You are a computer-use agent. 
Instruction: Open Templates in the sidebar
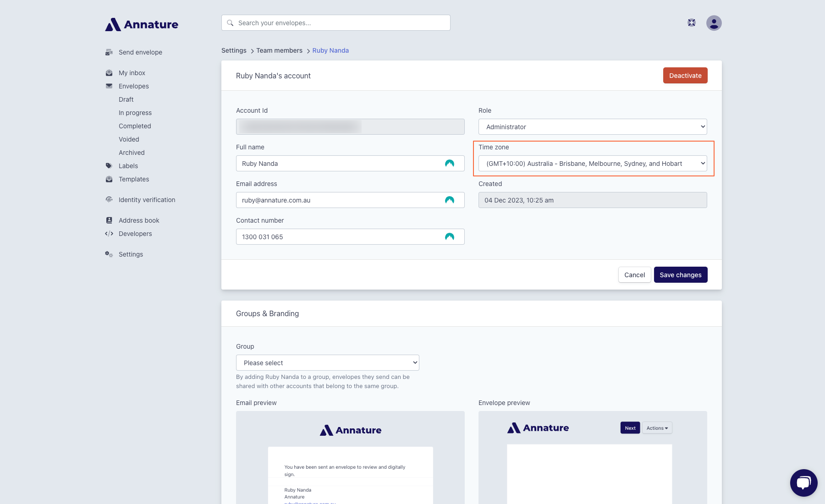point(134,179)
